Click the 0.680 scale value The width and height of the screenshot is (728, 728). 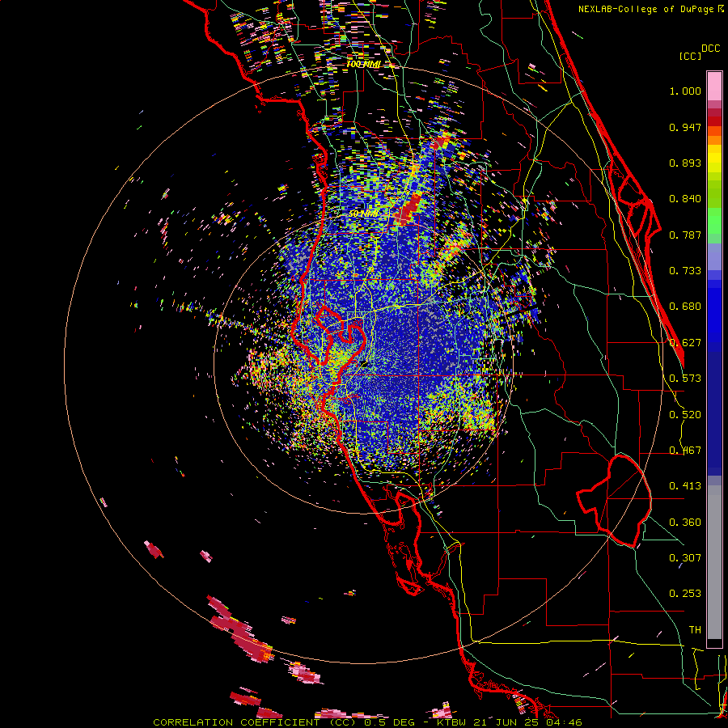point(685,307)
